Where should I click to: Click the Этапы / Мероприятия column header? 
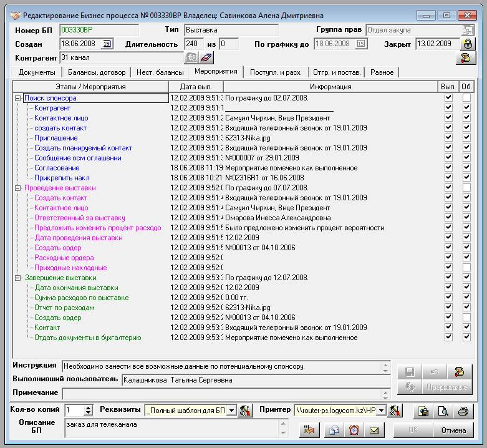(x=90, y=87)
